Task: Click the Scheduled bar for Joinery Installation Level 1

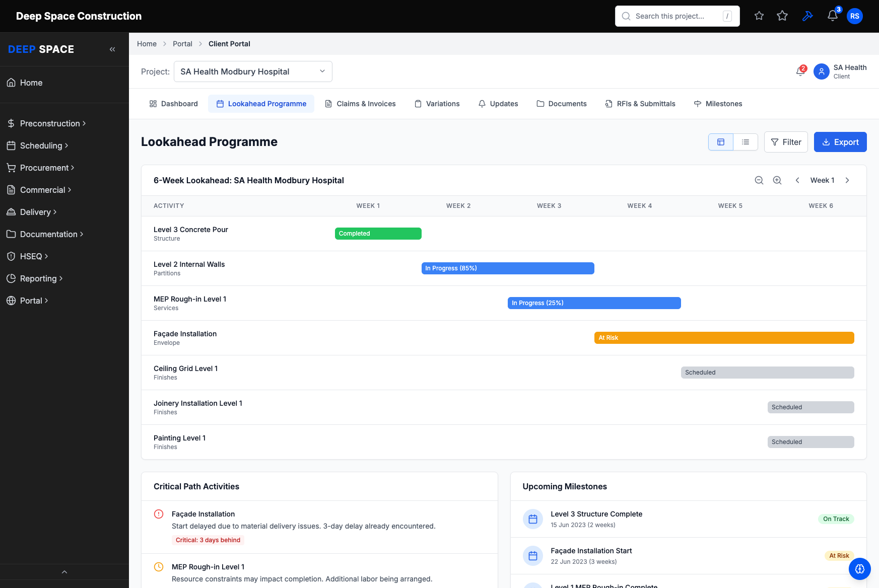Action: 811,407
